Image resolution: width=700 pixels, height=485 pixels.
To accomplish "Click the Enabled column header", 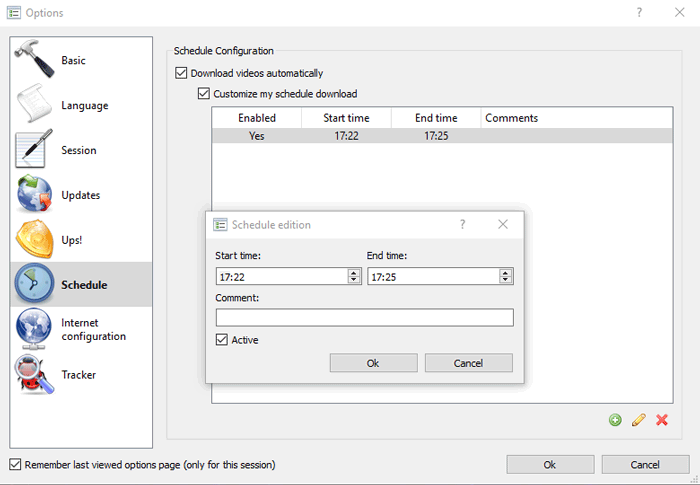I will [257, 118].
